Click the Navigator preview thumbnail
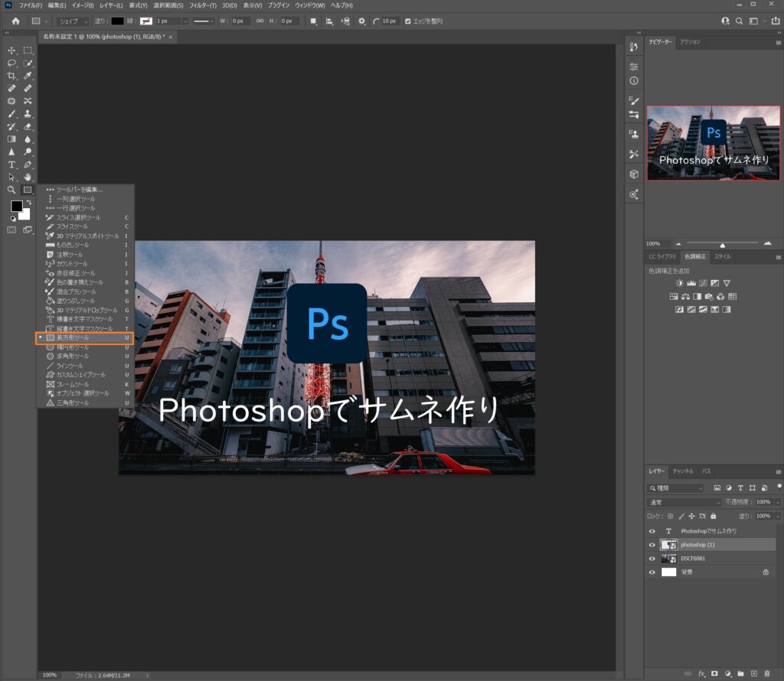Screen dimensions: 784x681 click(x=714, y=143)
